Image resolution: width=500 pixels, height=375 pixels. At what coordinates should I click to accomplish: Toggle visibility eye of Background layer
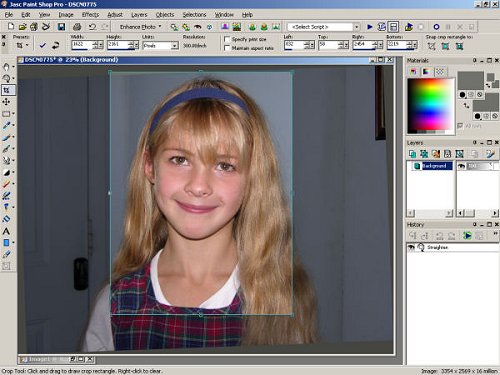click(x=462, y=166)
